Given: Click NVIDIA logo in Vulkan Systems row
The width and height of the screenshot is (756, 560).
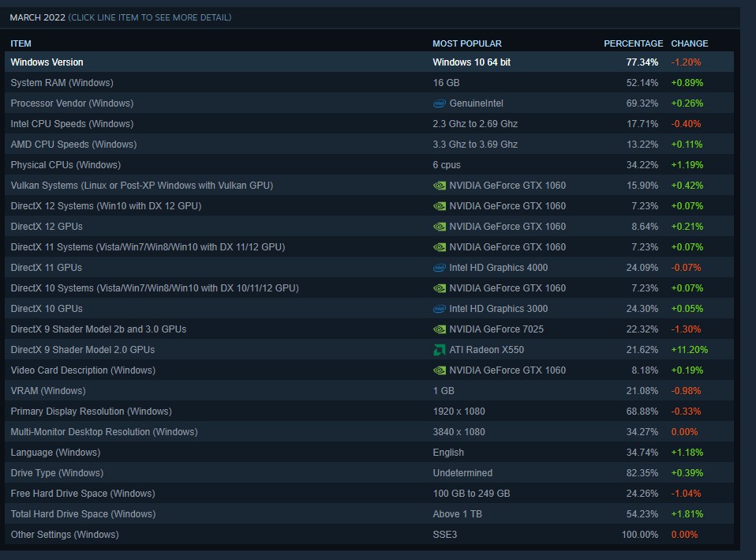Looking at the screenshot, I should click(440, 186).
